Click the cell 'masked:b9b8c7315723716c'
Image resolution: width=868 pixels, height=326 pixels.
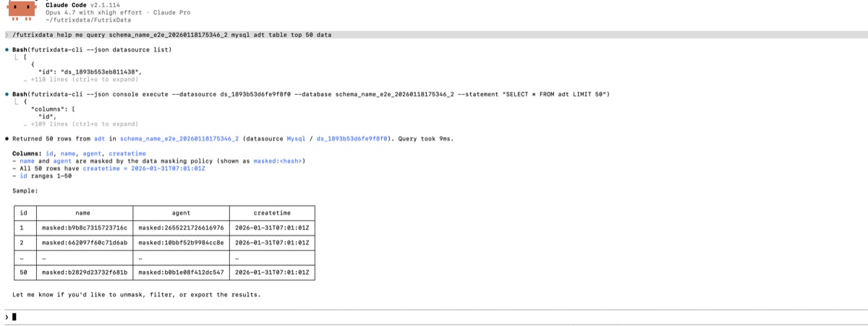[x=85, y=228]
